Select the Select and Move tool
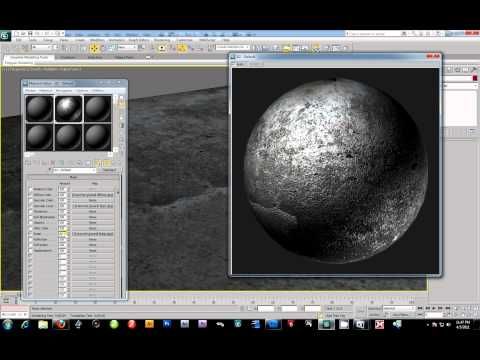480x360 pixels. tap(94, 48)
